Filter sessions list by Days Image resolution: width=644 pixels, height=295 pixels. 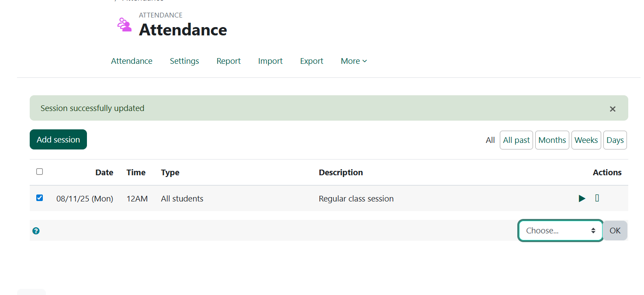tap(615, 140)
